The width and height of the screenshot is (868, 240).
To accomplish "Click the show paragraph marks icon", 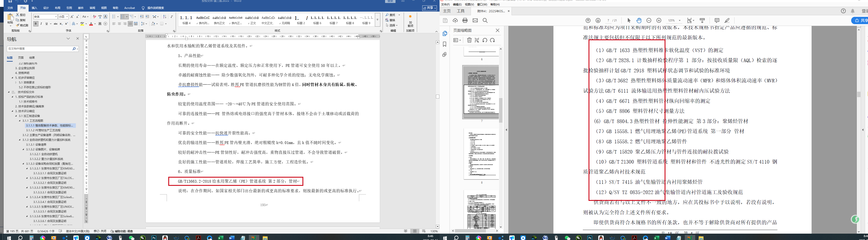I will point(172,17).
